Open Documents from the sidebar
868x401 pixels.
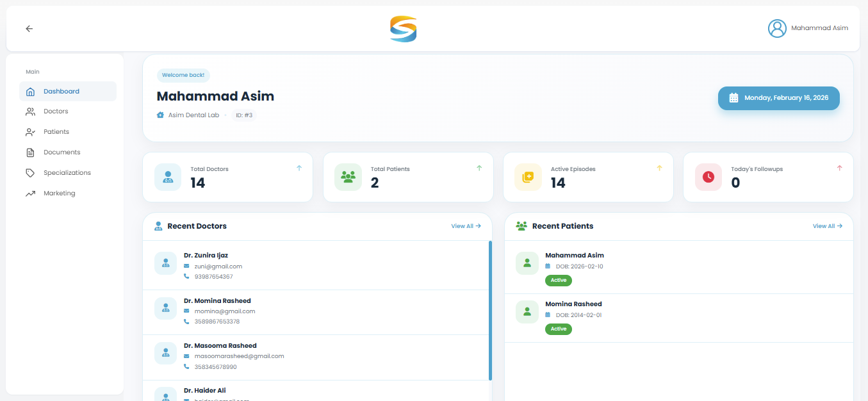(x=61, y=152)
